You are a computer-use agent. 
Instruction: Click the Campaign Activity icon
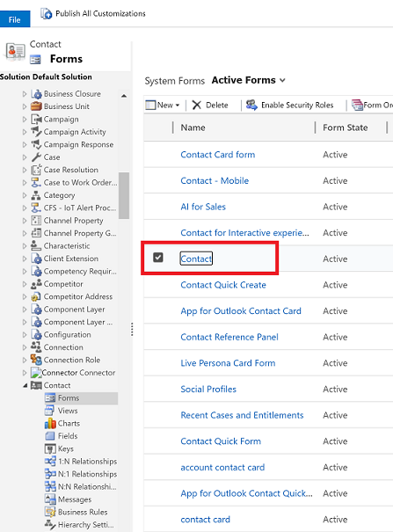(36, 132)
